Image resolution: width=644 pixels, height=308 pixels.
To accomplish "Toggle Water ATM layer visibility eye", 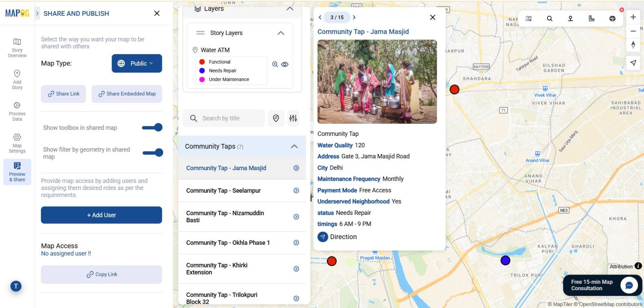I will [x=285, y=65].
